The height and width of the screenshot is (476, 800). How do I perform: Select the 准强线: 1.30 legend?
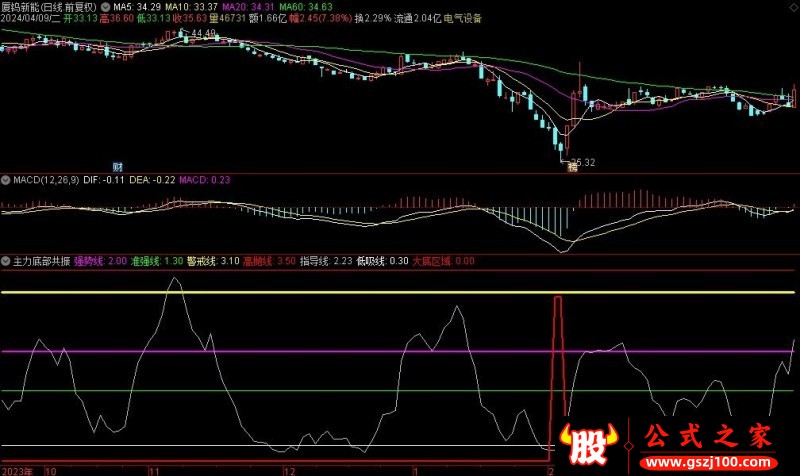157,261
